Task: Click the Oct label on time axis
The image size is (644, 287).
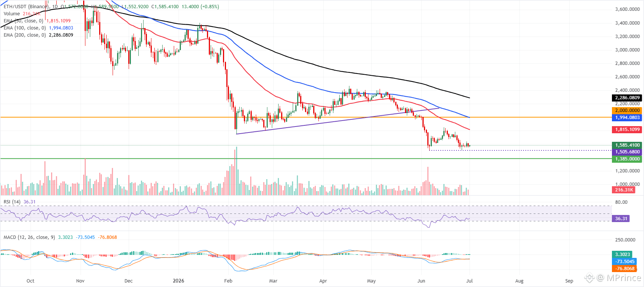Action: point(31,281)
